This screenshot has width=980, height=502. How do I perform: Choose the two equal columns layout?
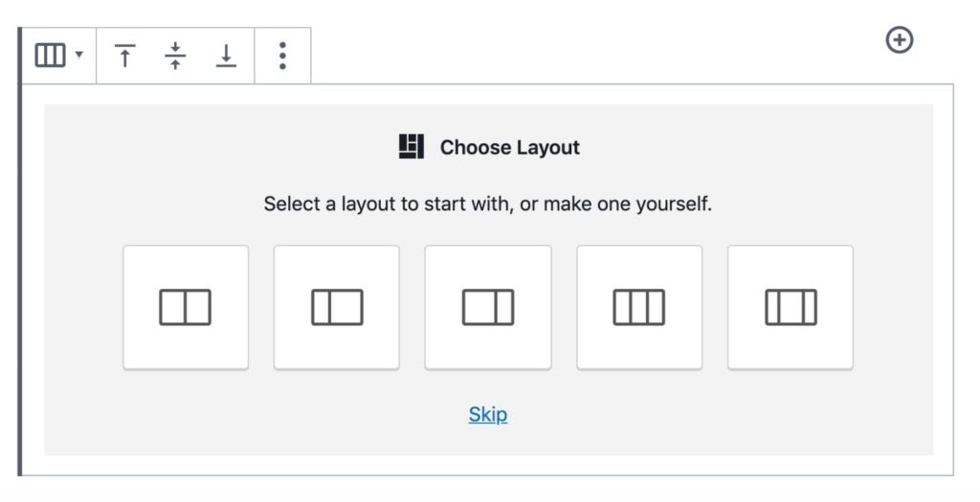[186, 307]
